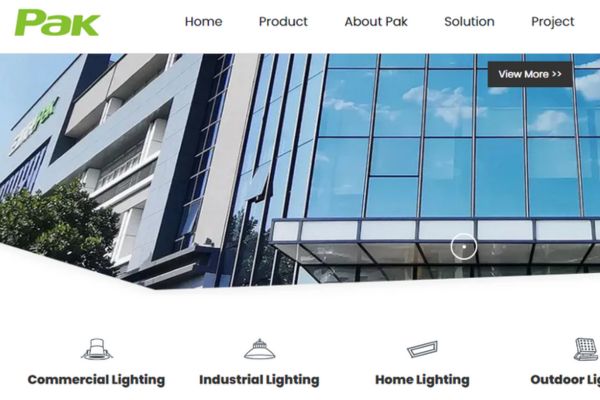The image size is (600, 400).
Task: Select the Commercial Lighting downlight icon
Action: (97, 349)
